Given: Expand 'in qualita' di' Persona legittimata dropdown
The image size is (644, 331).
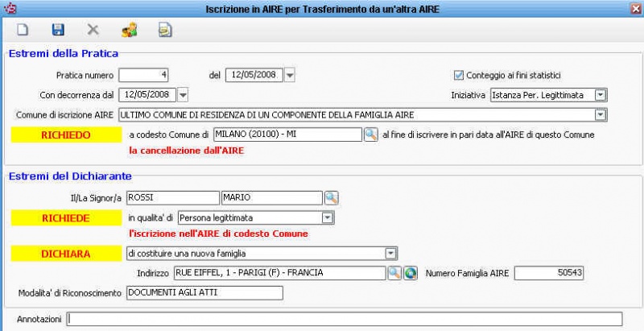Looking at the screenshot, I should point(327,217).
